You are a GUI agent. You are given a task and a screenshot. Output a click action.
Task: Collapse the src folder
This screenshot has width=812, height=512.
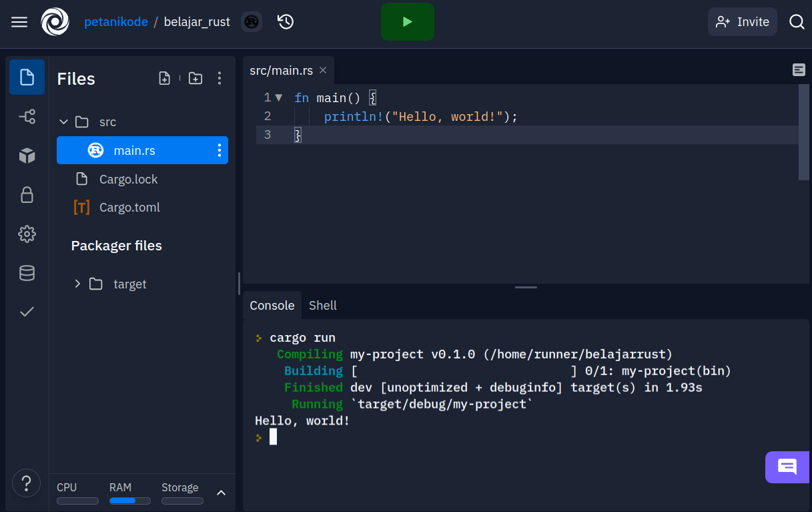click(x=63, y=121)
